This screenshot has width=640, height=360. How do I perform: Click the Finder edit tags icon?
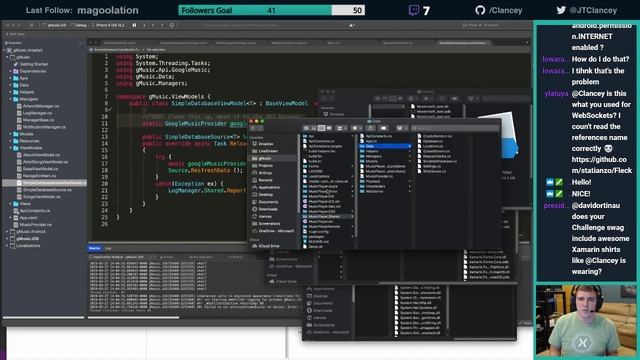(384, 128)
